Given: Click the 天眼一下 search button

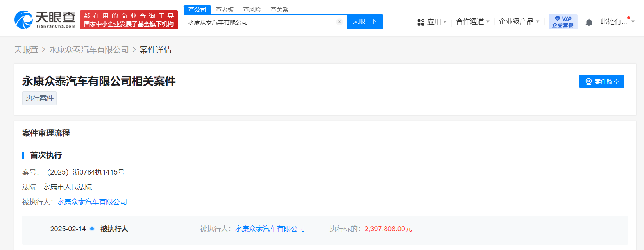Looking at the screenshot, I should 365,21.
